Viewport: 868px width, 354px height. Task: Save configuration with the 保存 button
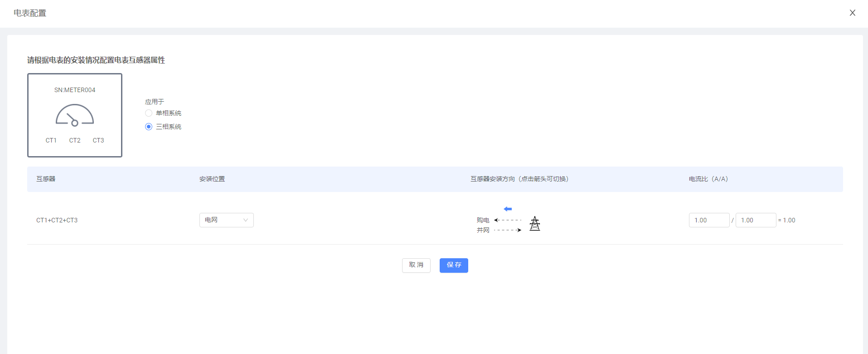coord(454,265)
